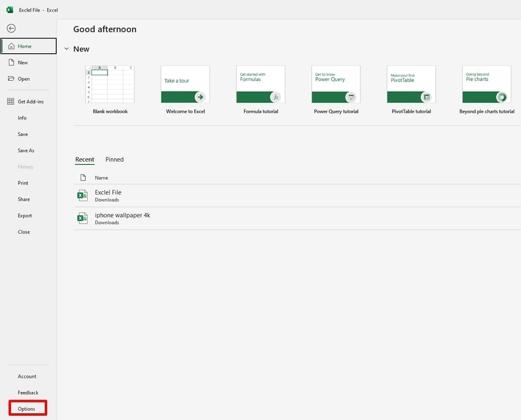This screenshot has height=420, width=521.
Task: Click the Excel icon beside Exclel File
Action: pyautogui.click(x=82, y=195)
